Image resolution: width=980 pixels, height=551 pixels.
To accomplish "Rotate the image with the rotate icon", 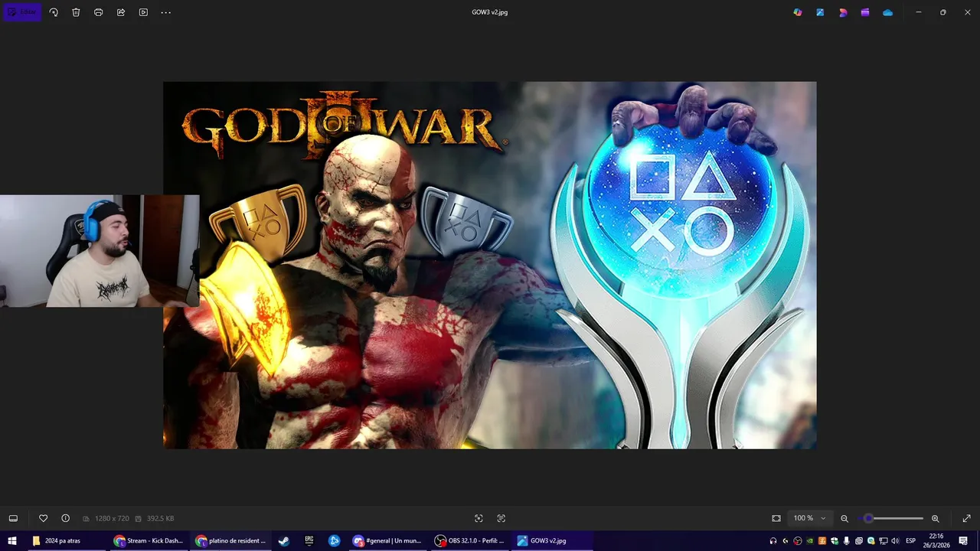I will (x=54, y=12).
